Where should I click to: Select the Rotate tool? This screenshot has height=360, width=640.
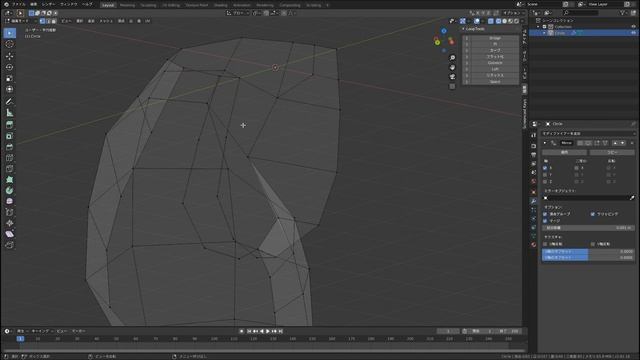pos(9,67)
